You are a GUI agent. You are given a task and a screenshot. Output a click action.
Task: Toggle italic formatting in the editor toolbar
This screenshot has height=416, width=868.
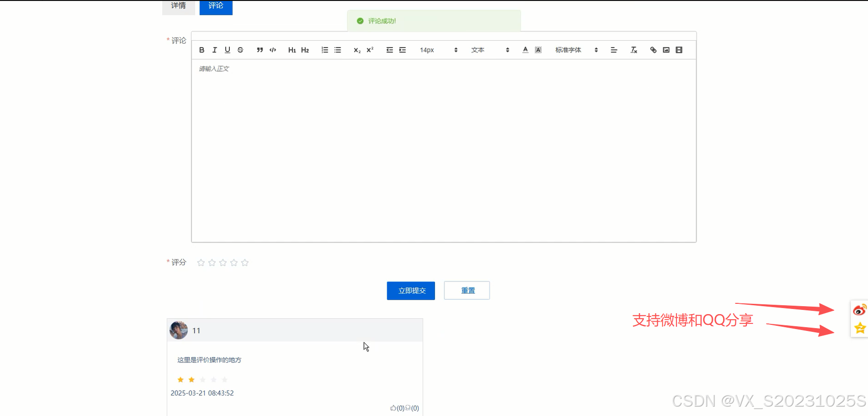[214, 50]
